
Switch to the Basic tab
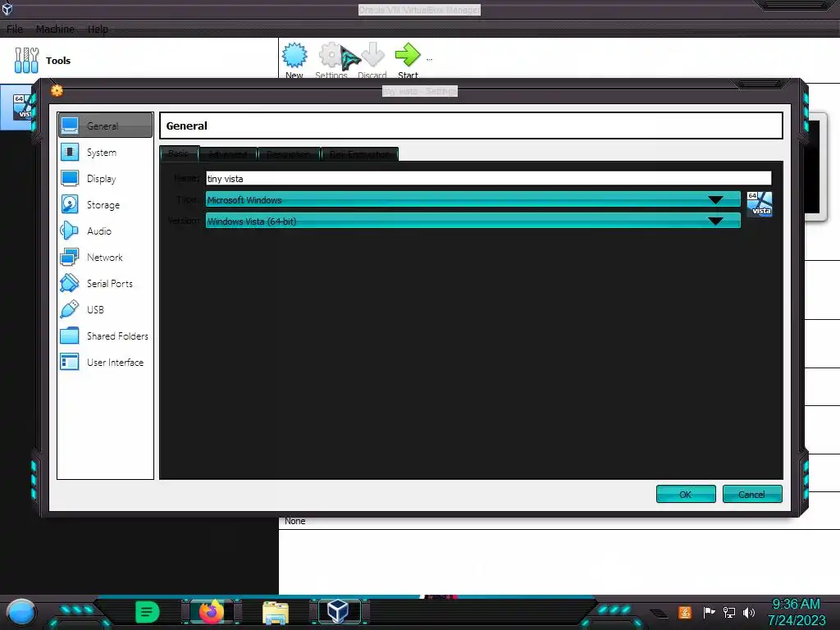(x=179, y=153)
